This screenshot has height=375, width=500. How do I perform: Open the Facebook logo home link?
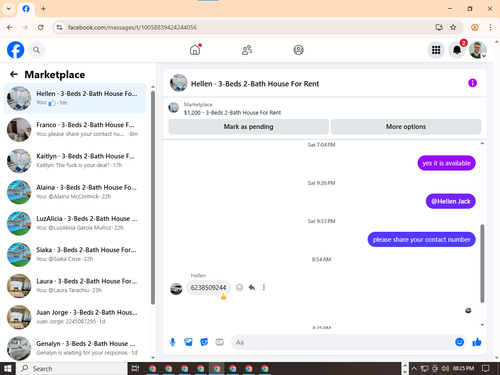(x=15, y=50)
